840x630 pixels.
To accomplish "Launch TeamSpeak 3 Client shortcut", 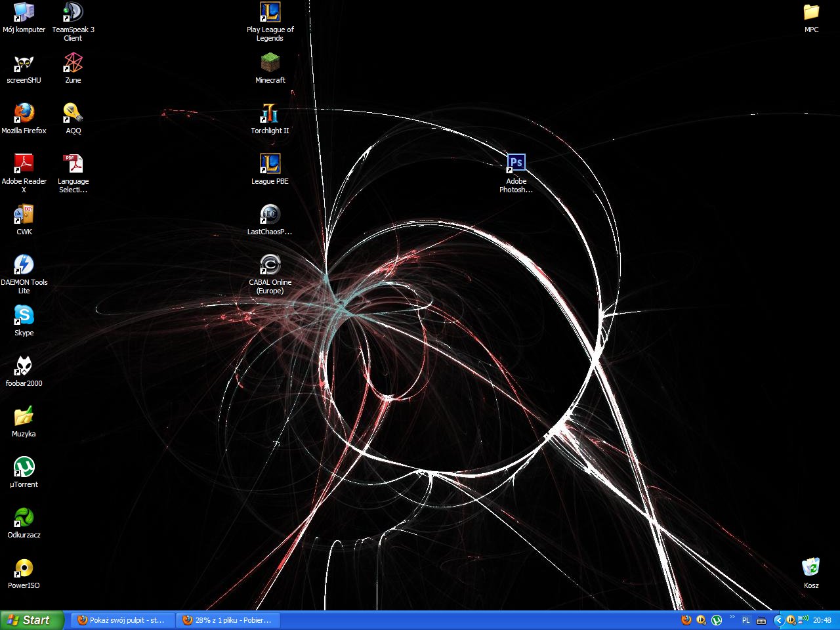I will 73,22.
